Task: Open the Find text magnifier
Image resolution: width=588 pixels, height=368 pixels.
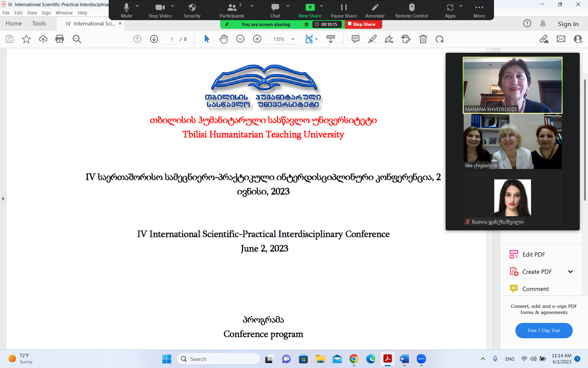Action: pyautogui.click(x=77, y=39)
